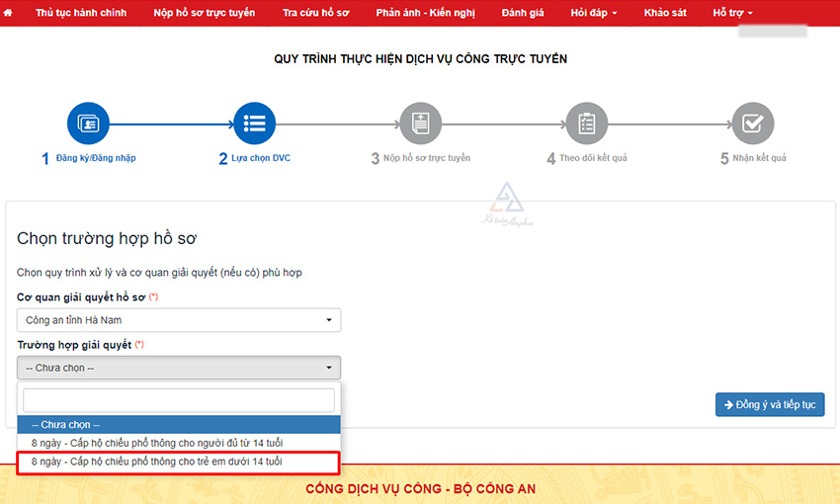The image size is (840, 504).
Task: Click the Theo dõi kết quả clipboard icon
Action: [586, 124]
